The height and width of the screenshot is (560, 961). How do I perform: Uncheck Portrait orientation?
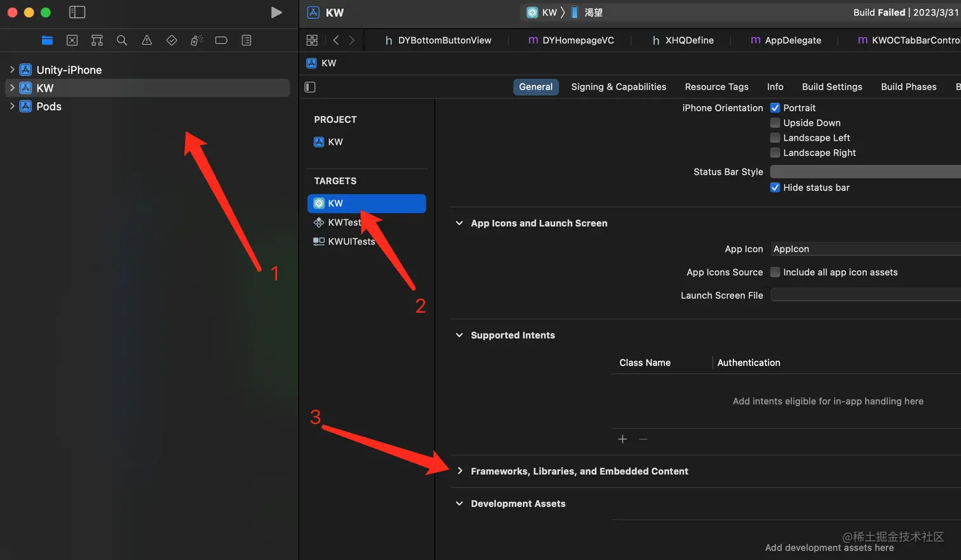pos(775,108)
